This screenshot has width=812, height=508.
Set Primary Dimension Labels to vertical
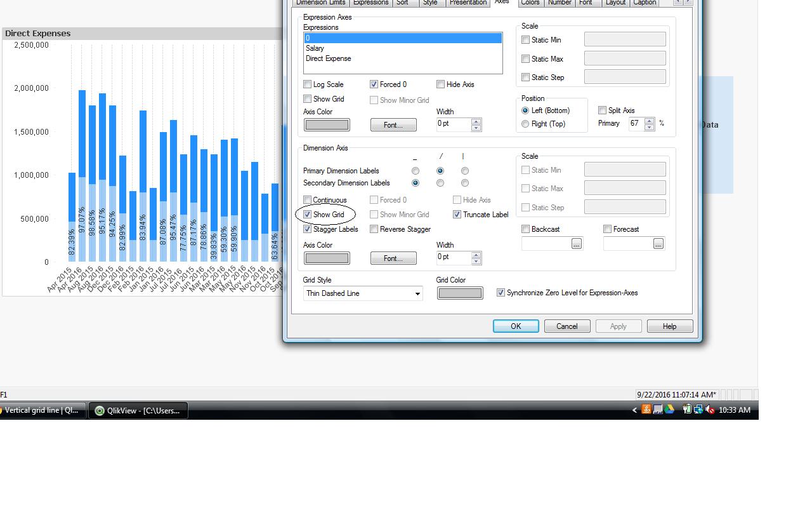[465, 171]
